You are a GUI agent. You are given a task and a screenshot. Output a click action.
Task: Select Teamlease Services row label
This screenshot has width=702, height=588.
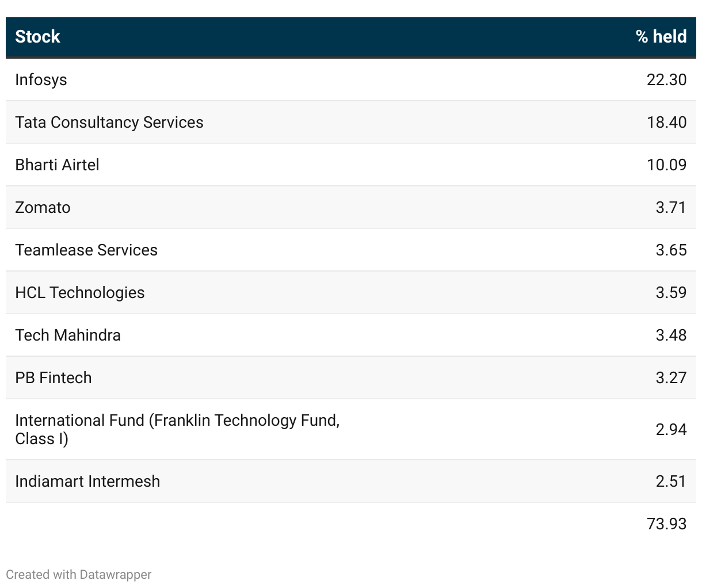point(86,250)
